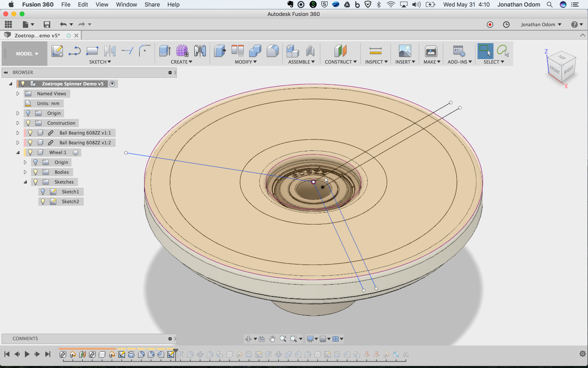
Task: Toggle visibility of Ball Bearing 608ZZ v1:2
Action: [x=30, y=143]
